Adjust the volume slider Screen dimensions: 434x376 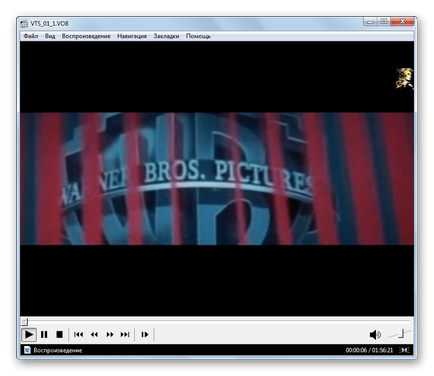pos(400,334)
